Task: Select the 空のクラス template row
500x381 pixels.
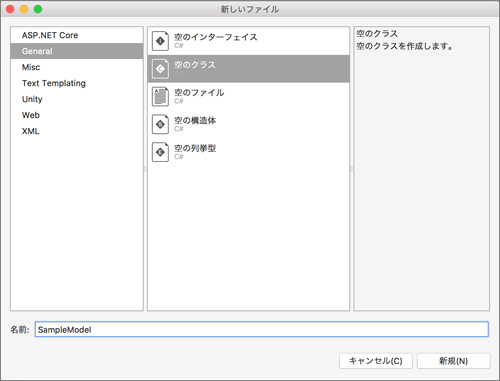Action: click(x=248, y=69)
